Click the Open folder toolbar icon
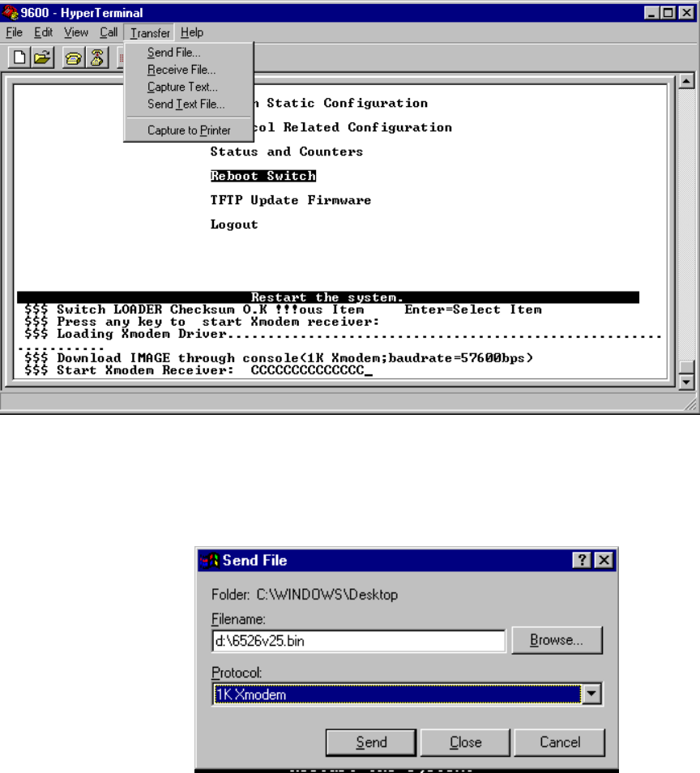Image resolution: width=700 pixels, height=773 pixels. coord(43,58)
